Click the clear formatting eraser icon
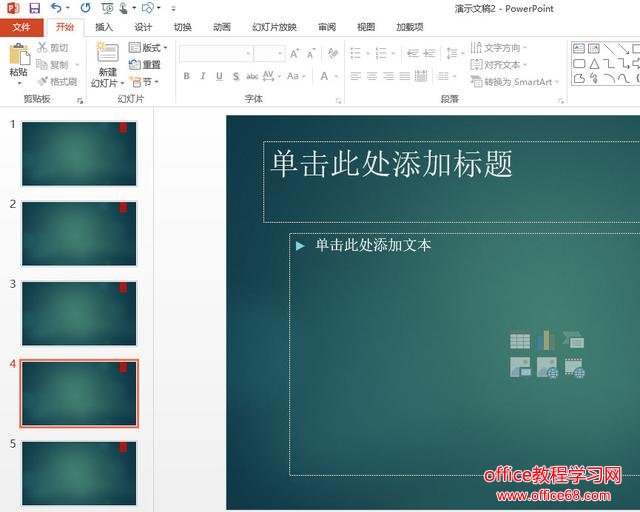The image size is (640, 512). (333, 53)
